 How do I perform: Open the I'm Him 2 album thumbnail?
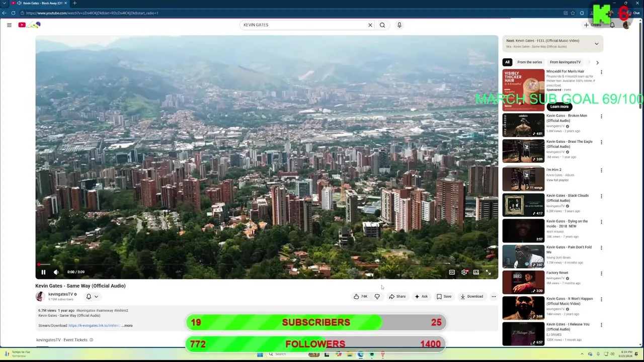coord(523,178)
